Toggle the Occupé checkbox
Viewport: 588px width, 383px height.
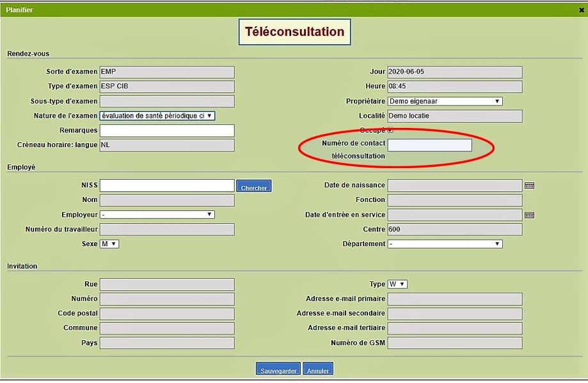(390, 130)
